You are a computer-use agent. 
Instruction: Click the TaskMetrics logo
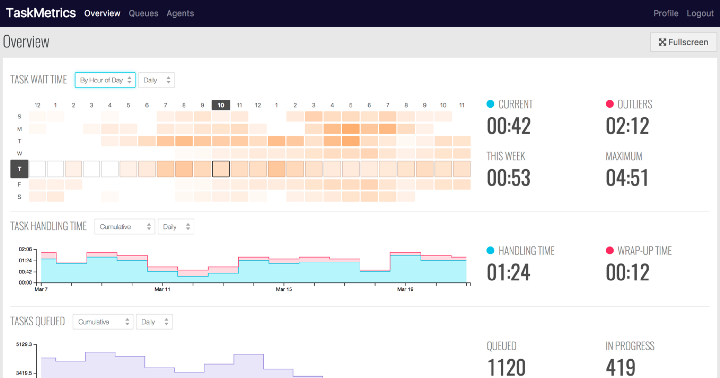tap(41, 13)
